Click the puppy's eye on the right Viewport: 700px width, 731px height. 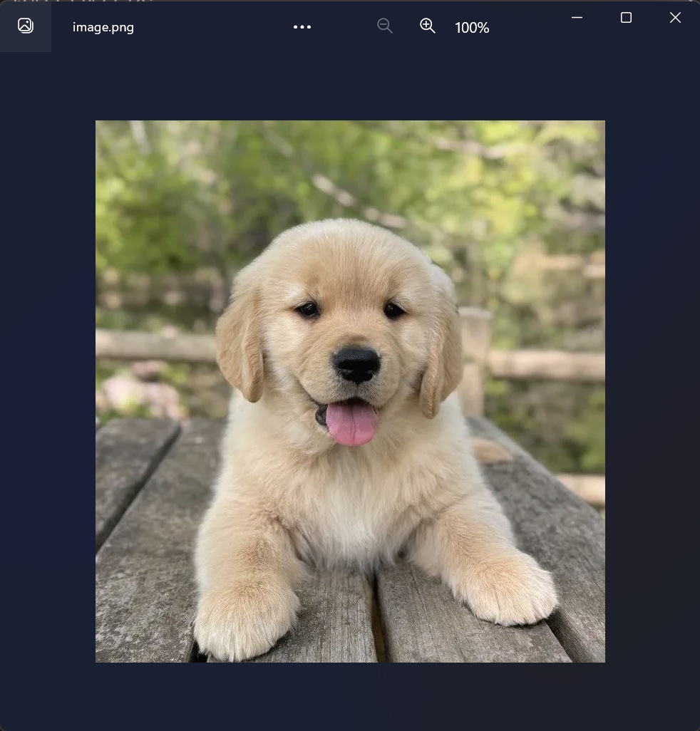point(393,310)
